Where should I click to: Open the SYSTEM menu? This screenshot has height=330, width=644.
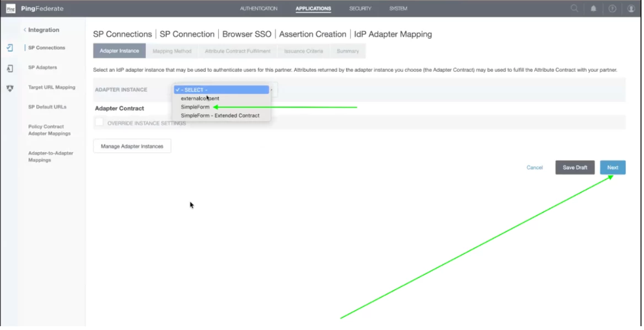(x=398, y=8)
